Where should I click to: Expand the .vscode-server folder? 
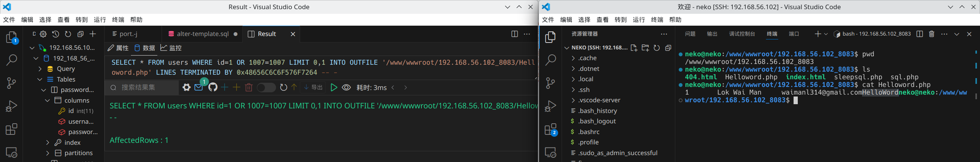[599, 100]
